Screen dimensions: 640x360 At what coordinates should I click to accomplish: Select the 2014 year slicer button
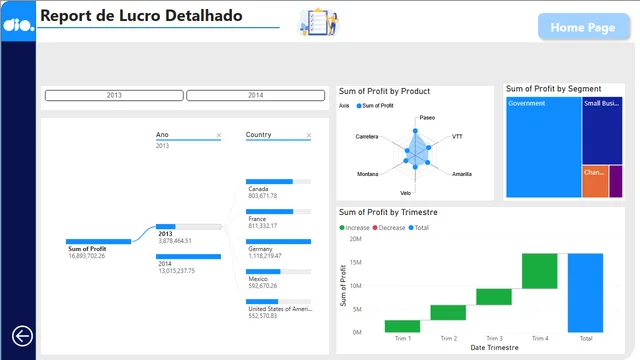click(256, 95)
